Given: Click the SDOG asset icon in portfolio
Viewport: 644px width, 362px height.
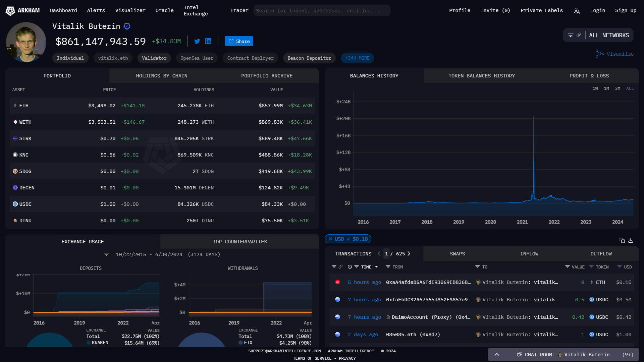Looking at the screenshot, I should (x=15, y=171).
